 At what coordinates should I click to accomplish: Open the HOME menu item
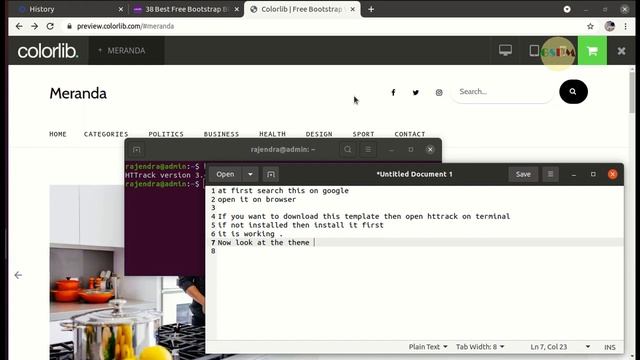[58, 134]
